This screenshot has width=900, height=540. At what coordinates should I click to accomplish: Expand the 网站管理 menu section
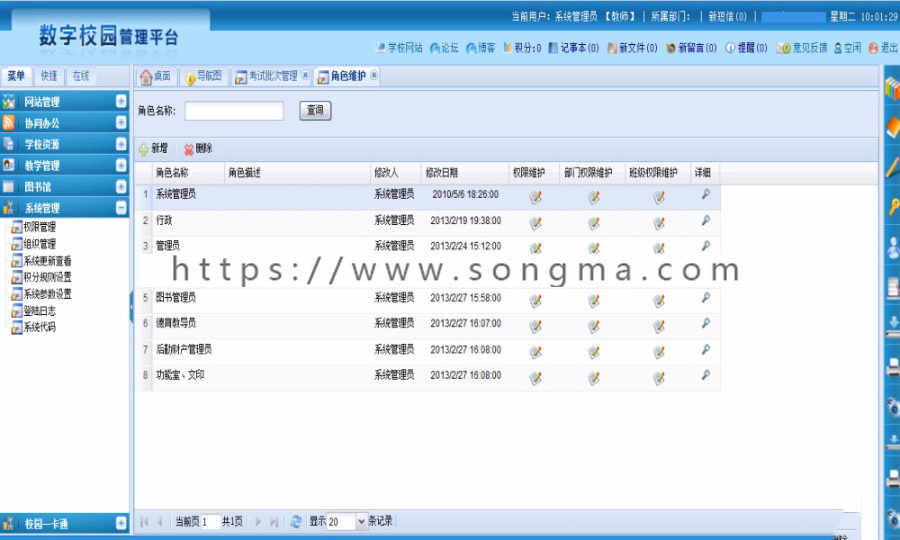(x=121, y=102)
